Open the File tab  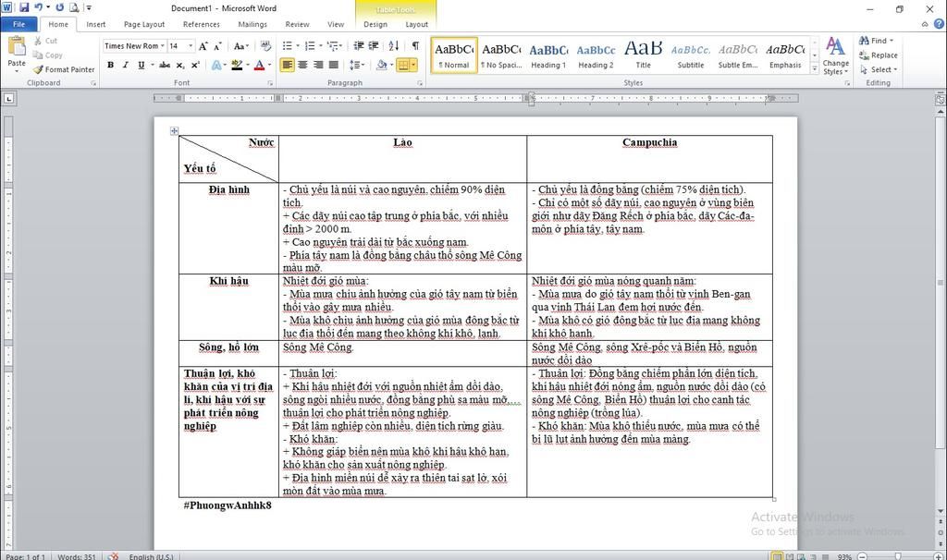point(19,24)
